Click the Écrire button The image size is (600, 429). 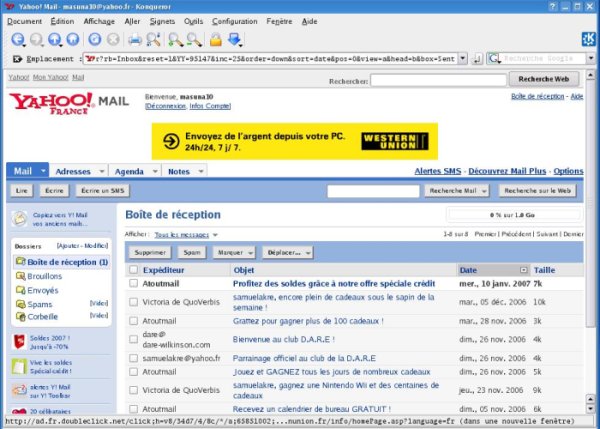tap(54, 191)
